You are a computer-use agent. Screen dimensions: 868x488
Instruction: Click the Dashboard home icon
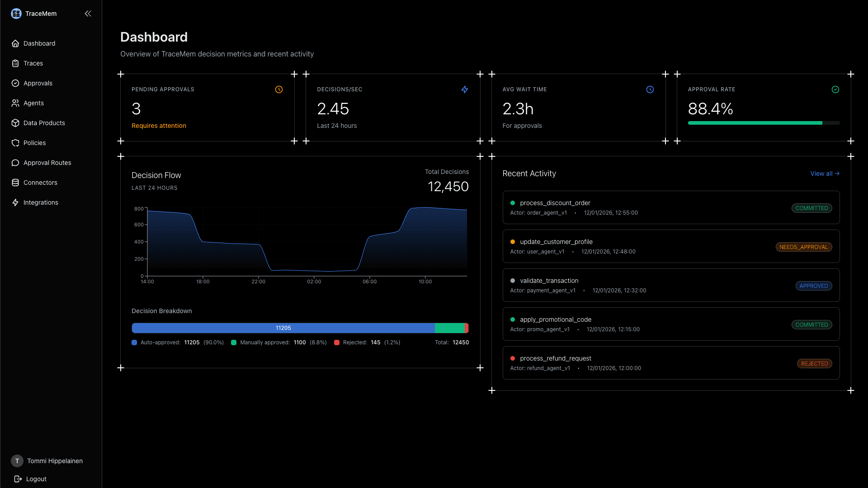tap(15, 43)
